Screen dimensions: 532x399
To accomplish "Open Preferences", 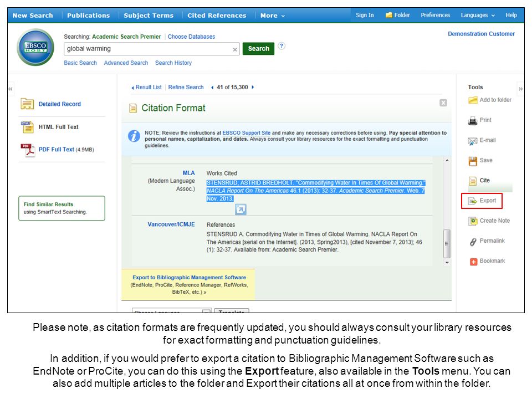I will coord(436,15).
